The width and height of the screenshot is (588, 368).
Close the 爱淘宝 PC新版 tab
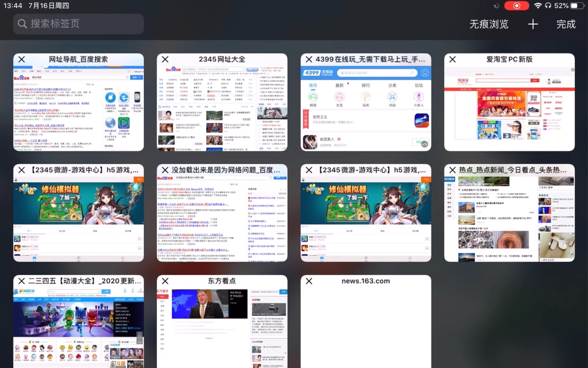452,59
